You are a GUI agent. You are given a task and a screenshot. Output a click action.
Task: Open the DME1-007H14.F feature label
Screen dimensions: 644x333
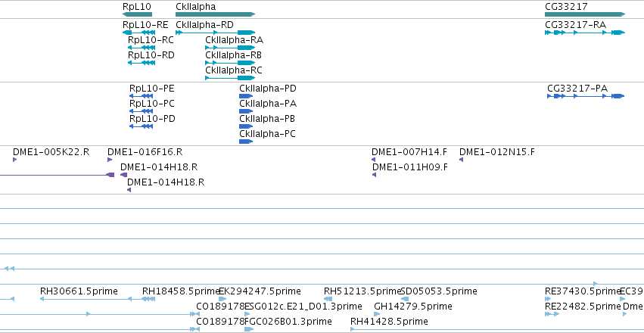pyautogui.click(x=409, y=152)
